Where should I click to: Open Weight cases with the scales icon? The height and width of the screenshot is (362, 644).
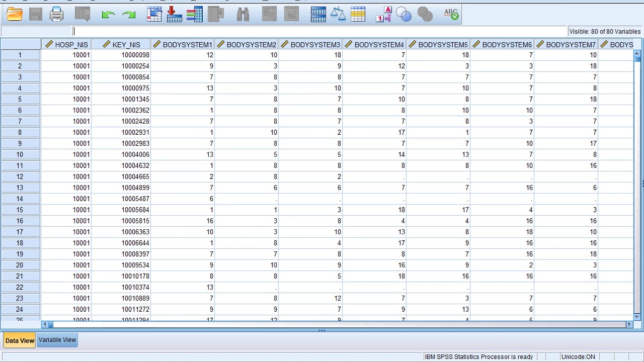point(339,14)
